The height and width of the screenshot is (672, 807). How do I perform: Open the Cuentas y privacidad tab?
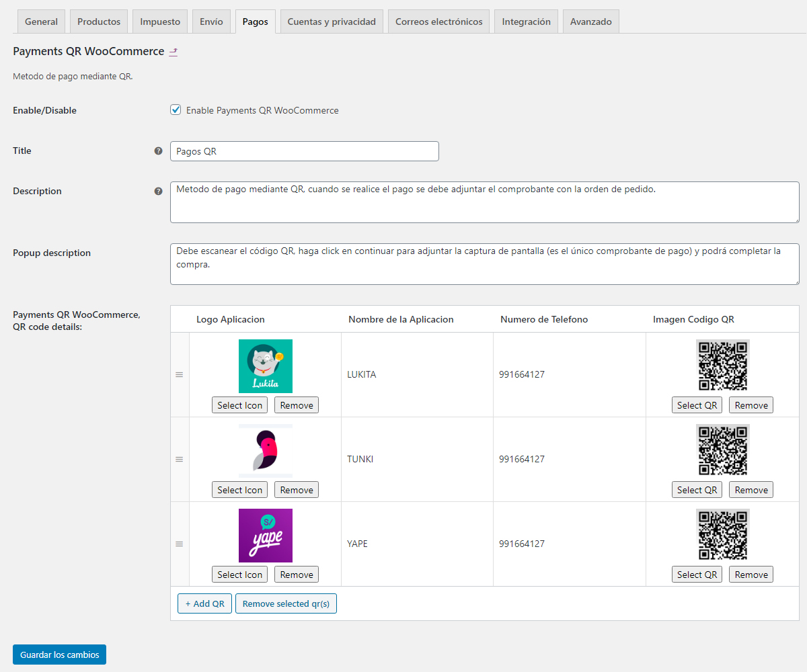click(332, 22)
